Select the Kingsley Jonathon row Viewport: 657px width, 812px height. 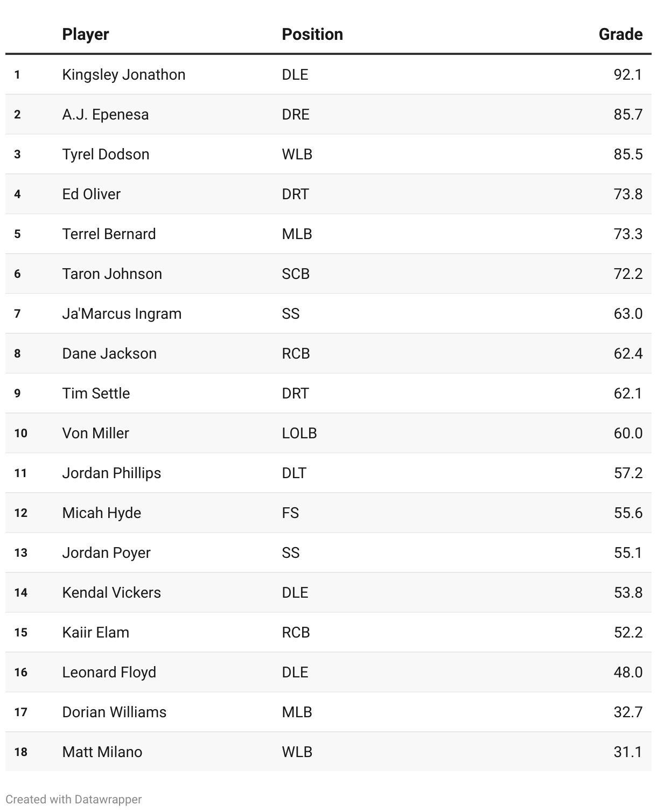[x=328, y=74]
